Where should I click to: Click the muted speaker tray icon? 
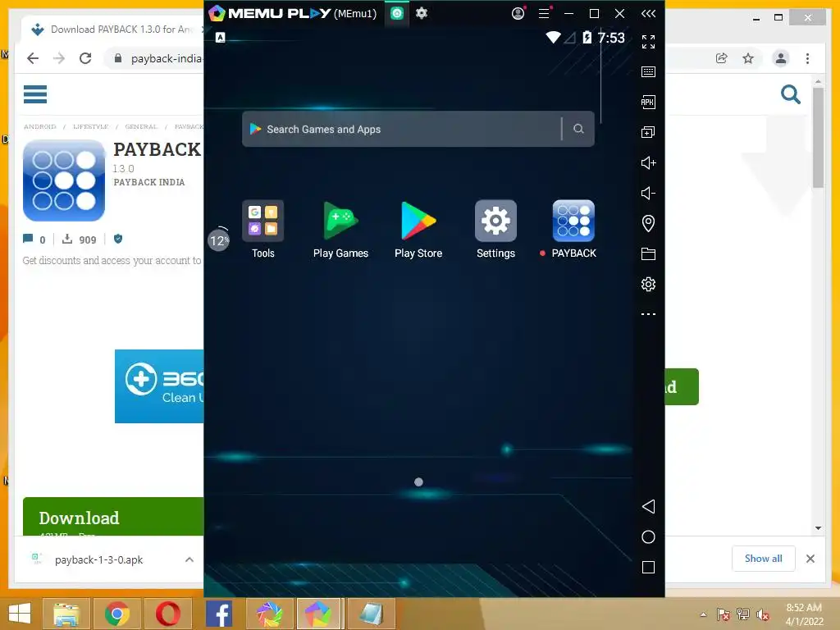click(x=763, y=614)
